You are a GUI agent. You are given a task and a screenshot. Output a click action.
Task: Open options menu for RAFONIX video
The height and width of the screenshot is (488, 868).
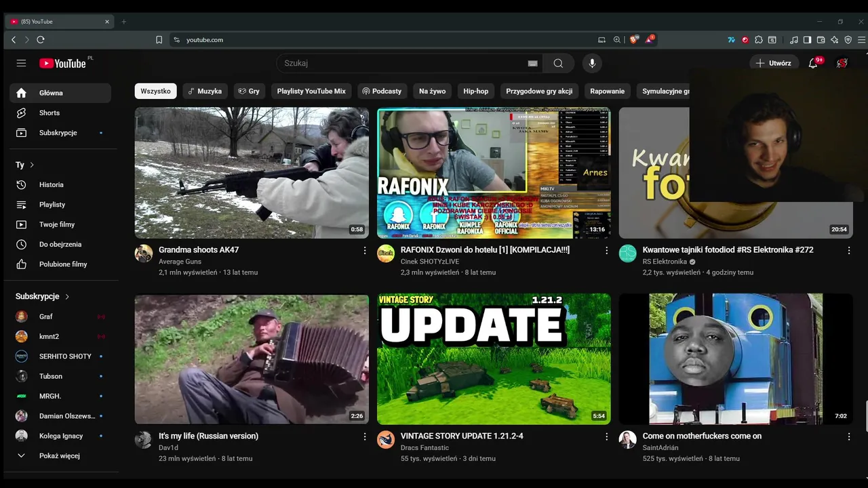click(606, 251)
